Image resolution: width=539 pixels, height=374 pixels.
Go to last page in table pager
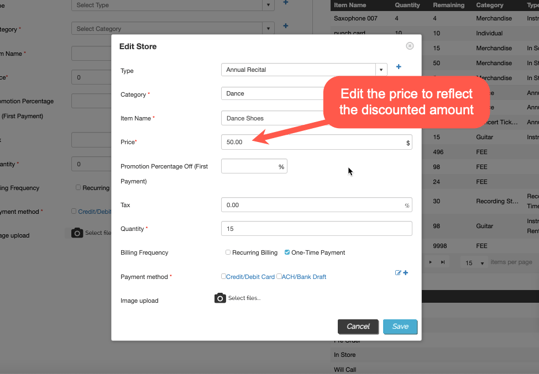[443, 262]
